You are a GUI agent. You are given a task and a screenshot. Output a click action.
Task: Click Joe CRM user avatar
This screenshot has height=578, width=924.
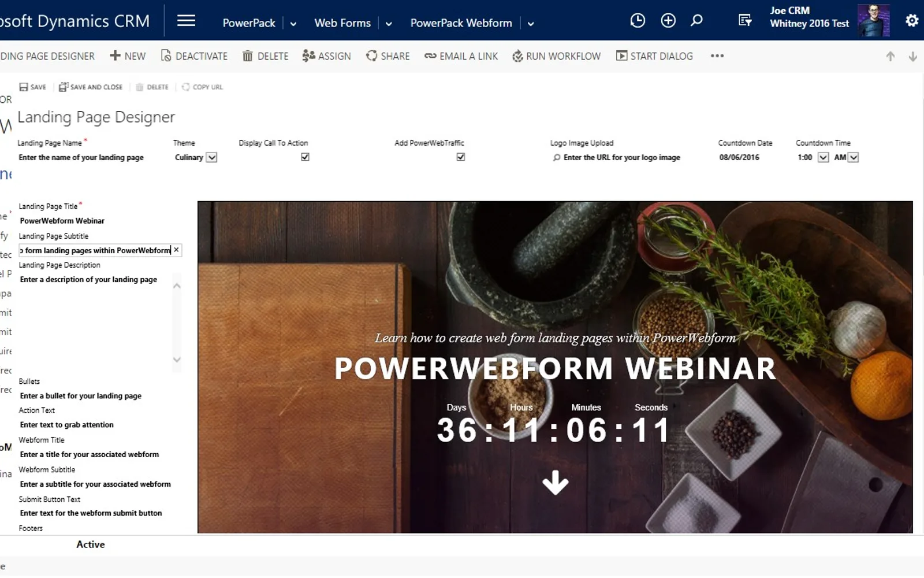(x=873, y=21)
